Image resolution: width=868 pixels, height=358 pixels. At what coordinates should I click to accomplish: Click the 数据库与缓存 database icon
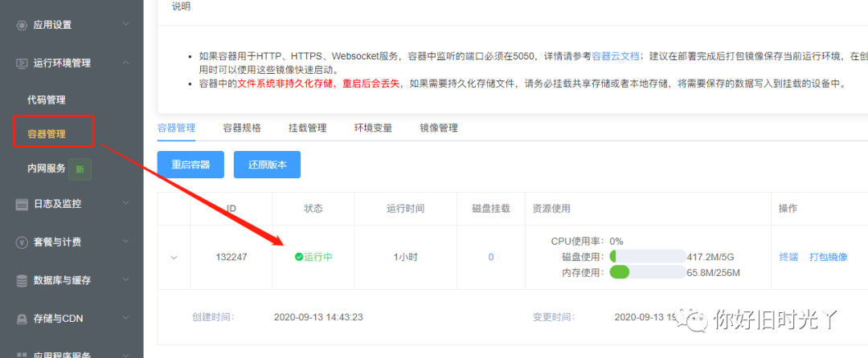[x=22, y=280]
